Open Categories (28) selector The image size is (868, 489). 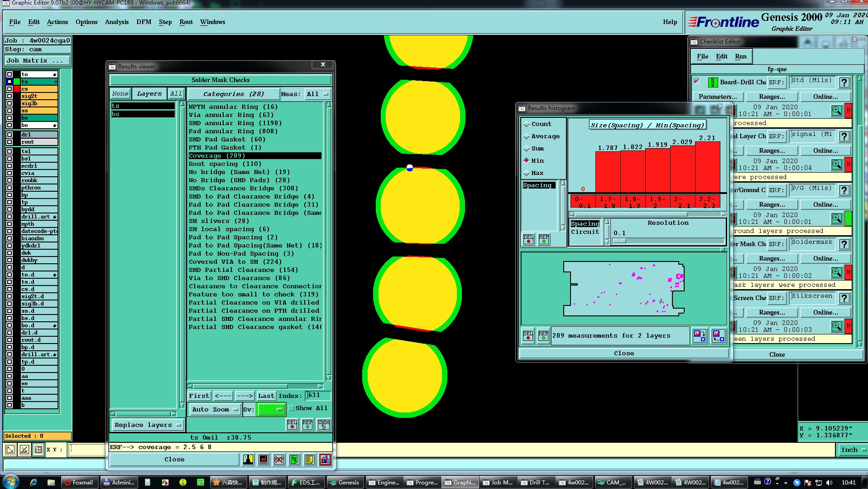[x=234, y=94]
